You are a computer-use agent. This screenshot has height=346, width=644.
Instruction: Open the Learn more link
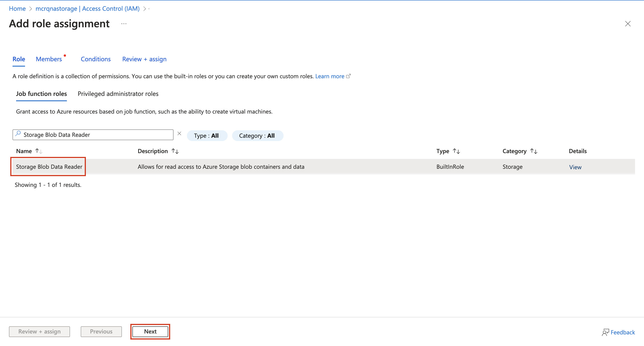click(330, 76)
